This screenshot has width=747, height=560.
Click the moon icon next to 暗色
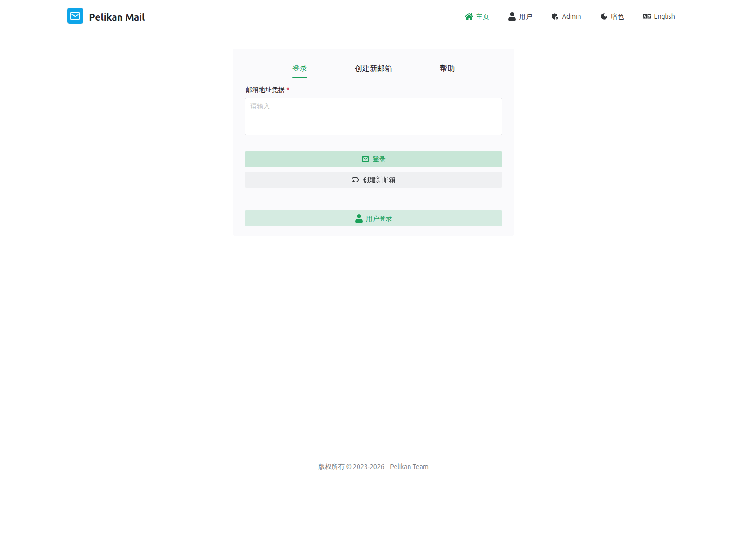point(603,16)
